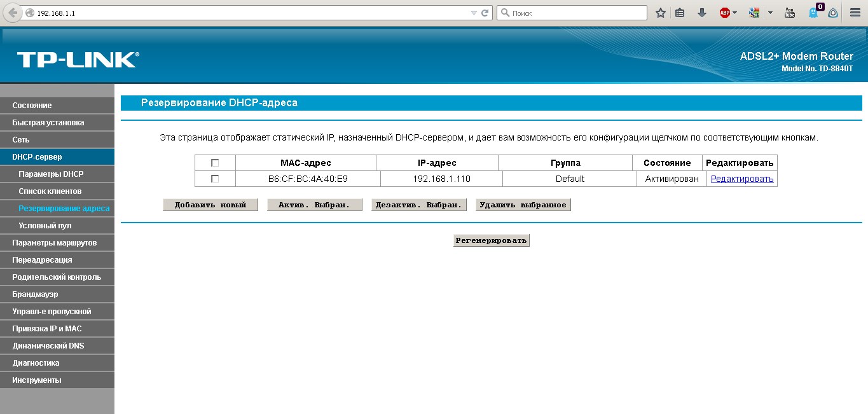
Task: Click IP address 192.168.1.110 cell
Action: click(441, 179)
